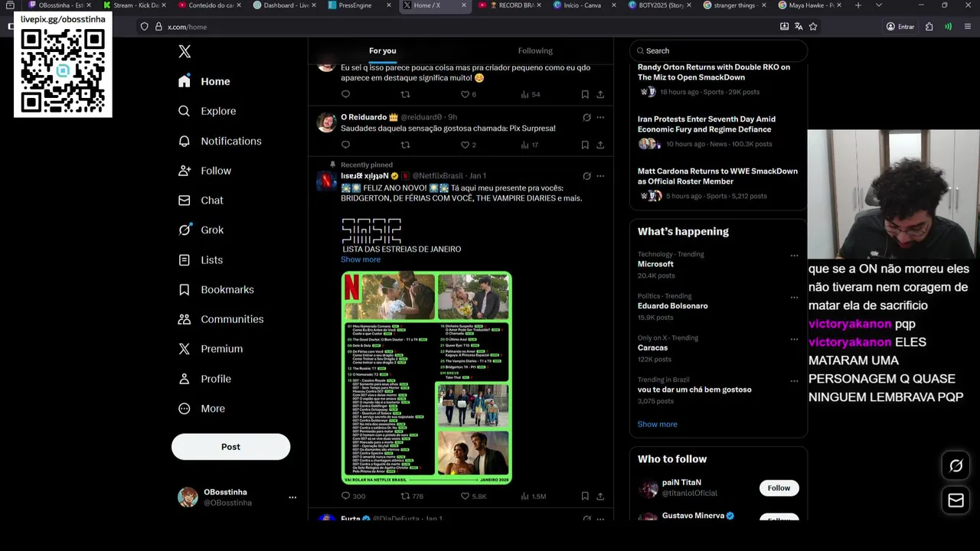The height and width of the screenshot is (551, 980).
Task: Click Grok icon on O Reiduardo's post
Action: 586,117
